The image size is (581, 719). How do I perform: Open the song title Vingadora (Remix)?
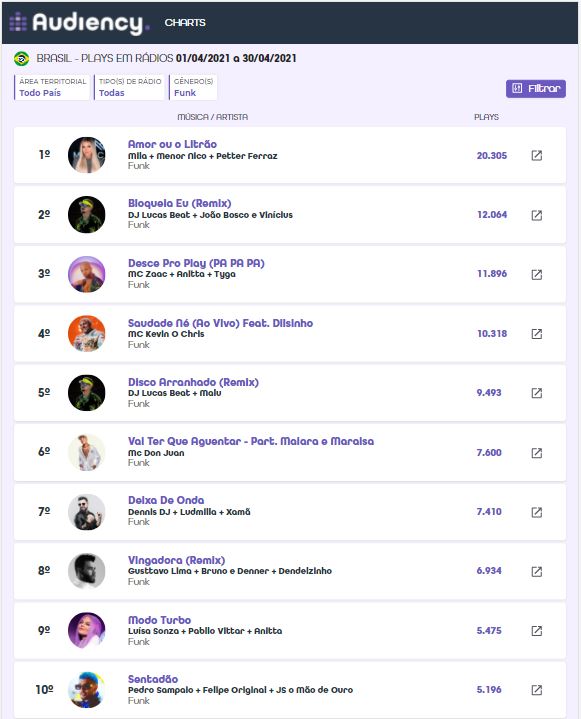177,560
